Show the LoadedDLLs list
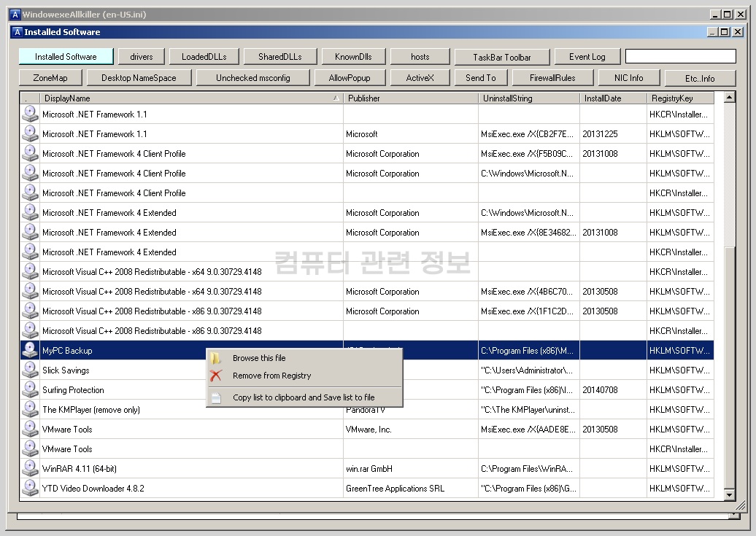The height and width of the screenshot is (536, 756). pos(204,56)
